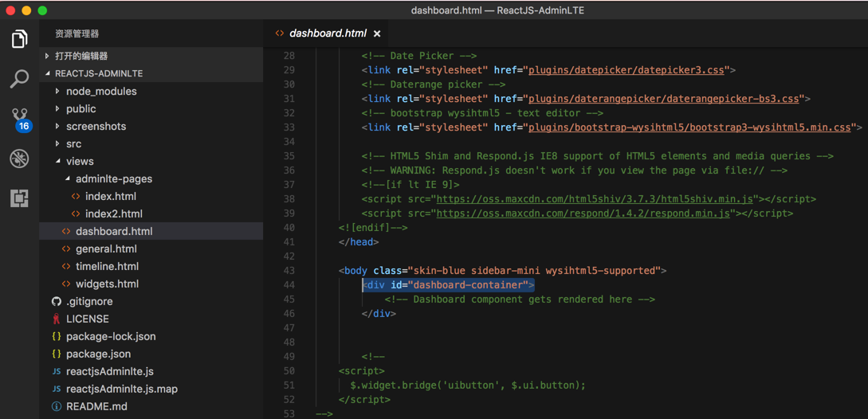
Task: Close the dashboard.html editor tab
Action: 377,33
